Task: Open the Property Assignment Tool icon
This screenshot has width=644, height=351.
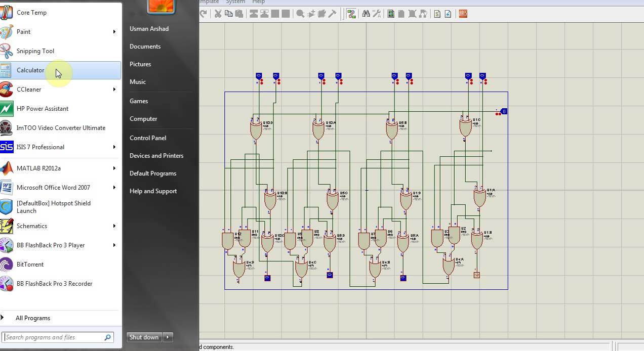Action: pyautogui.click(x=377, y=14)
